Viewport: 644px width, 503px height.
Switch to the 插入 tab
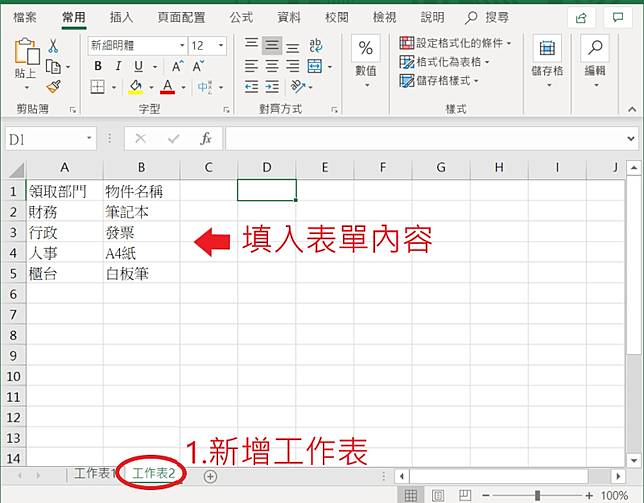pos(121,17)
